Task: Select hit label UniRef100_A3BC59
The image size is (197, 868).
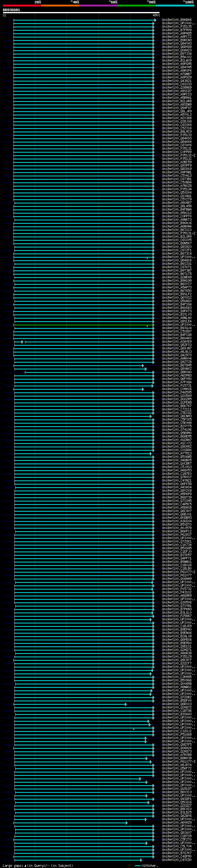Action: coord(177,162)
